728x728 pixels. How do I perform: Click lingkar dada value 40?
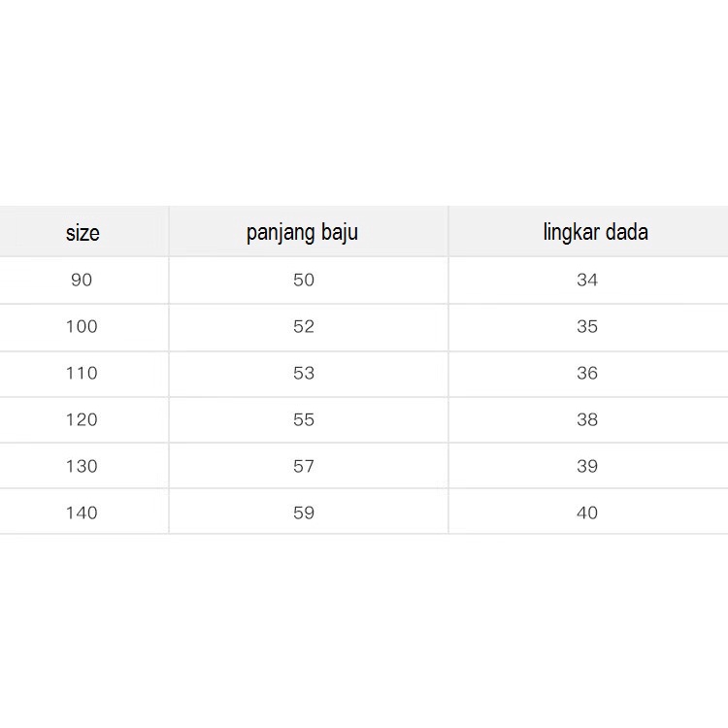pos(587,513)
